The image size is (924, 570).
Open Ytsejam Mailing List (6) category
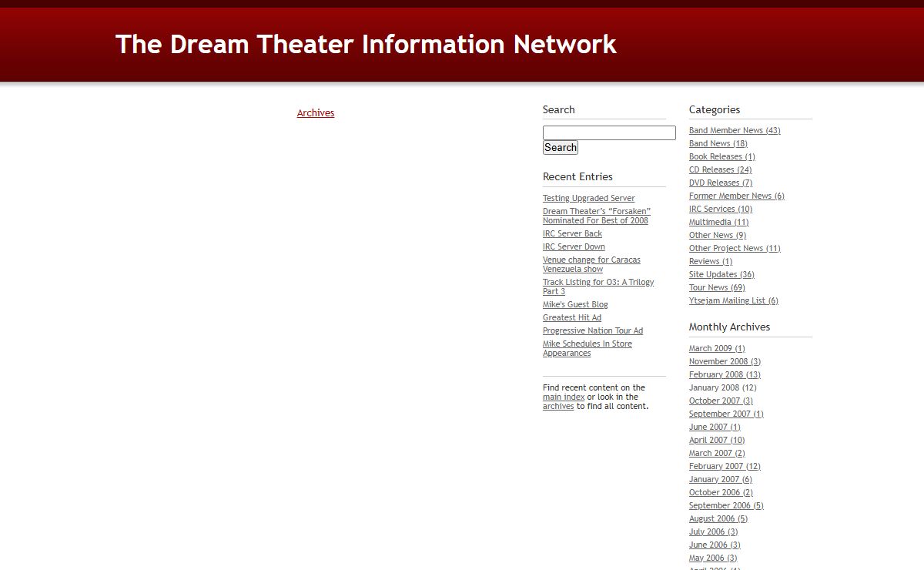pyautogui.click(x=734, y=300)
